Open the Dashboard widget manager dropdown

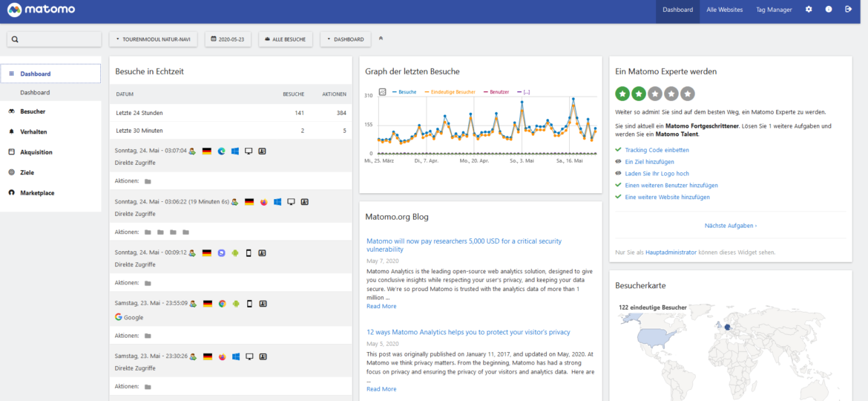[346, 39]
